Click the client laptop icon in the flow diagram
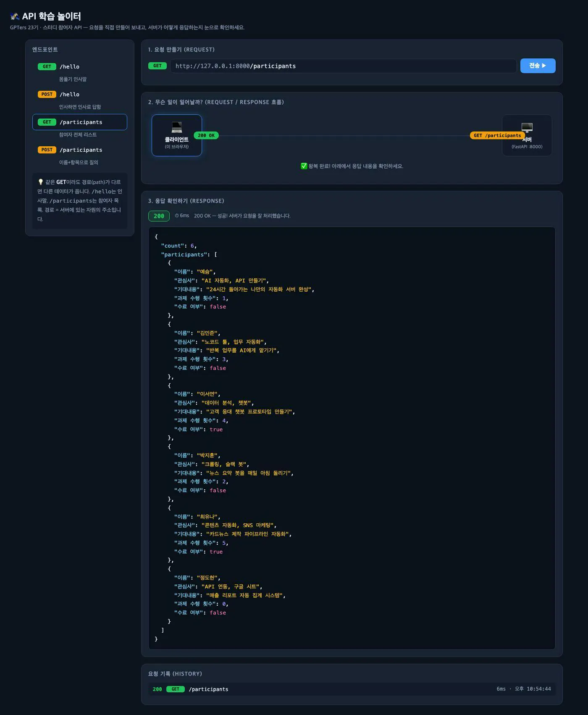Screen dimensions: 588x715 pyautogui.click(x=177, y=127)
